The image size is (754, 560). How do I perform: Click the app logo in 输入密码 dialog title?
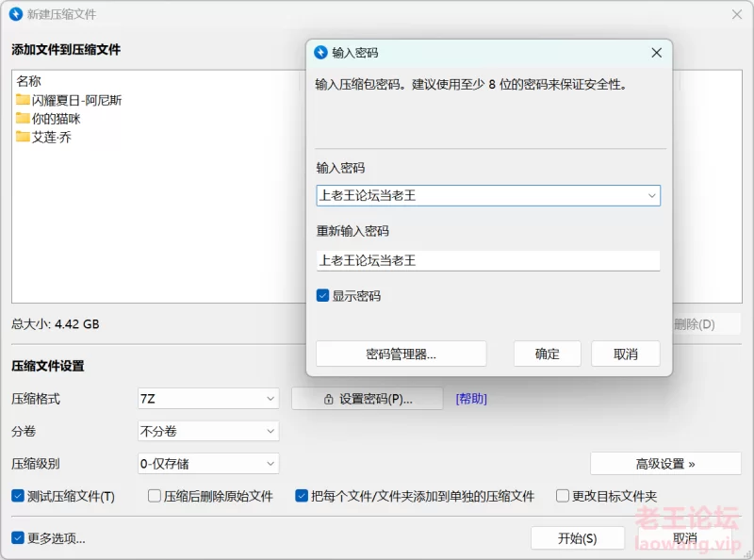(x=320, y=53)
